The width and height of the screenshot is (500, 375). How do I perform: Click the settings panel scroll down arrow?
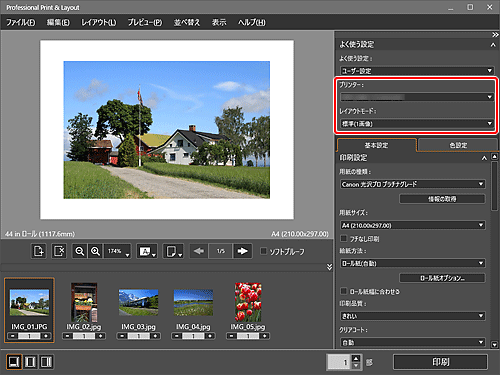[495, 345]
